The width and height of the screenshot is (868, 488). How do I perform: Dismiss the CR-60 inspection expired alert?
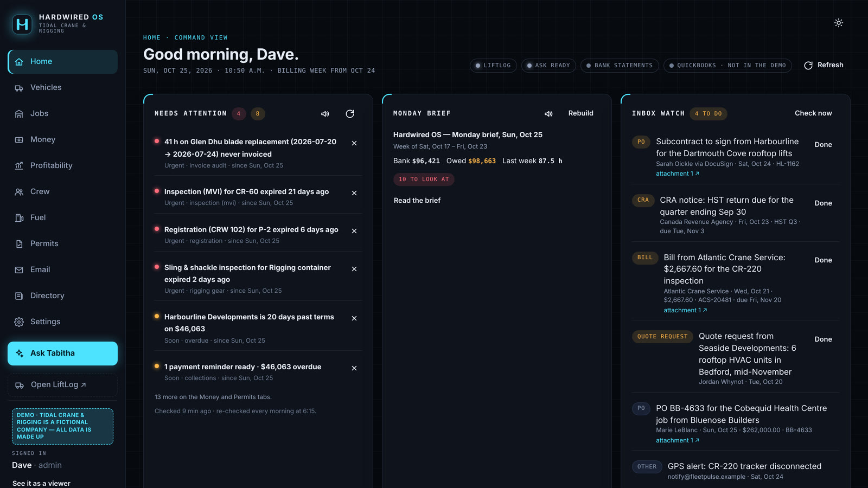pos(354,193)
